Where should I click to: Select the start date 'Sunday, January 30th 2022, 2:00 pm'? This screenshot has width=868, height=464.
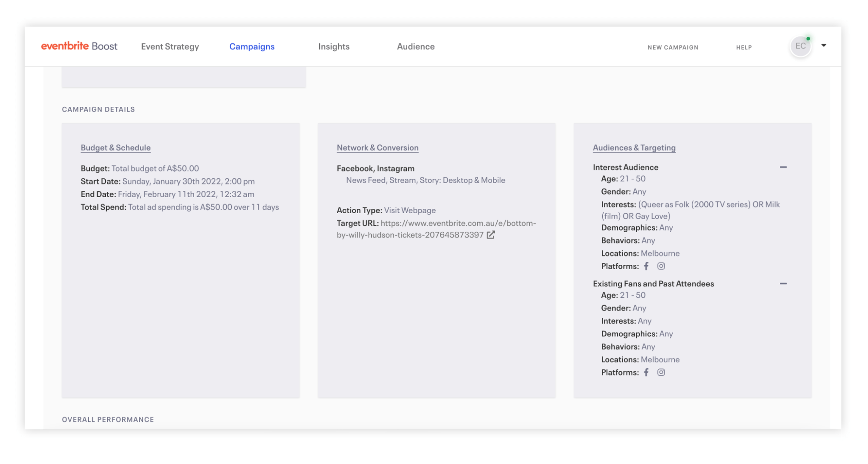pos(188,181)
